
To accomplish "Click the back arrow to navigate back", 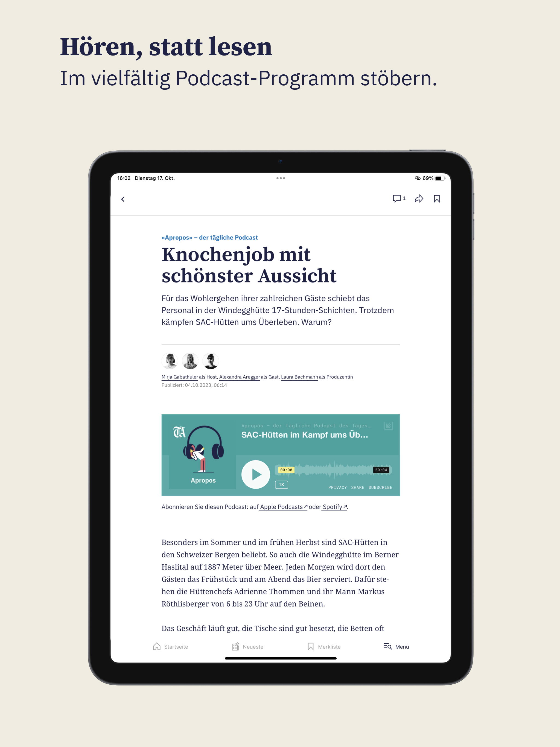I will [124, 199].
